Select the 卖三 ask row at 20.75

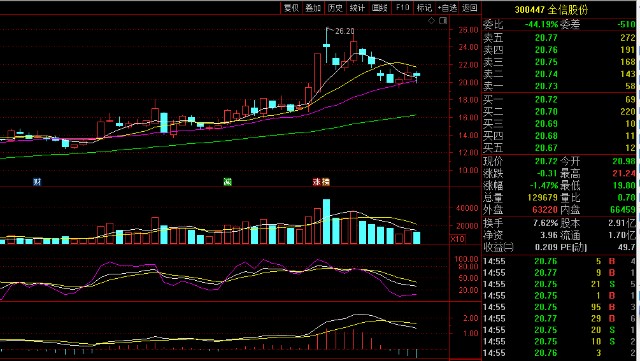559,62
